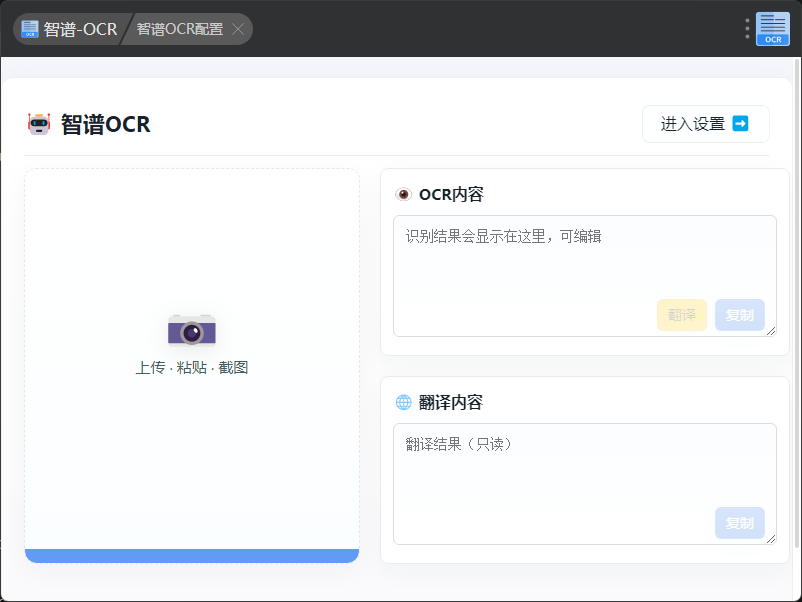Click the camera icon in upload area
The width and height of the screenshot is (802, 602).
click(x=192, y=330)
